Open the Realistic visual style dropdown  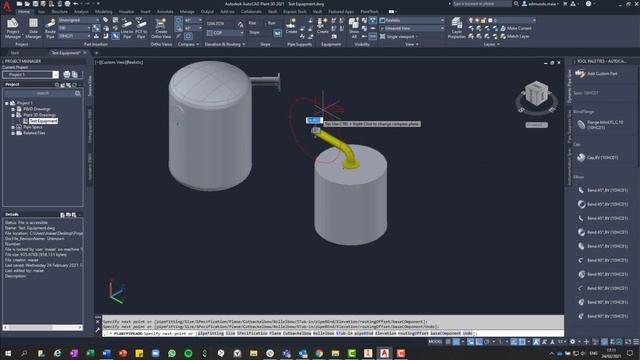(412, 20)
